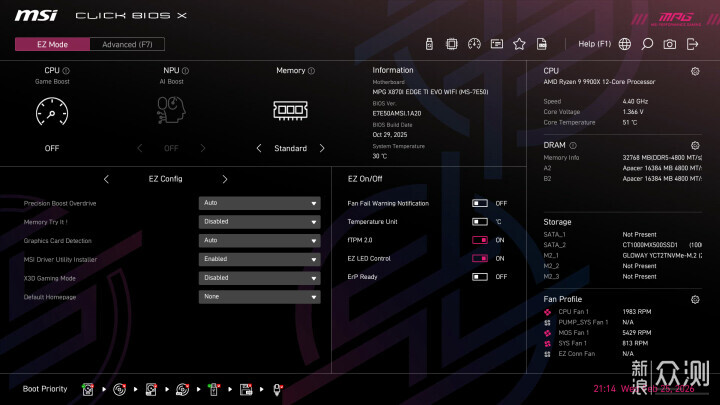Select the first hard disk boot device icon
This screenshot has height=405, width=720.
(88, 389)
